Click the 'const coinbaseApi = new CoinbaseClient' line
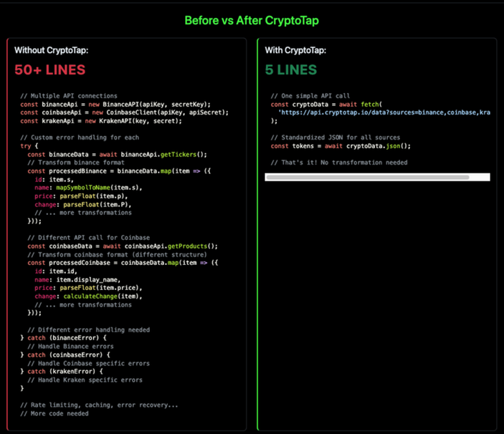The height and width of the screenshot is (434, 504). tap(125, 112)
